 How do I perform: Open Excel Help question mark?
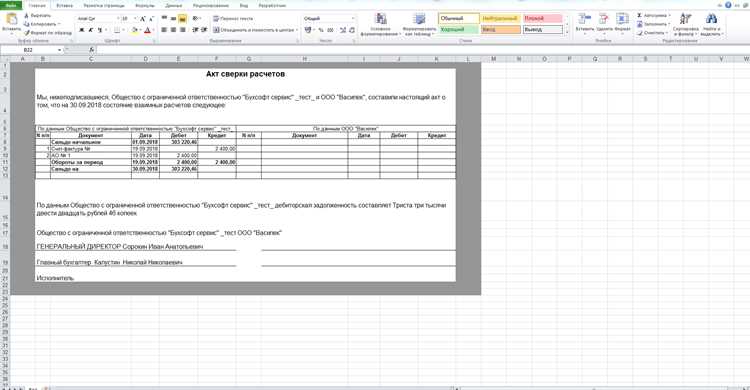(x=728, y=5)
